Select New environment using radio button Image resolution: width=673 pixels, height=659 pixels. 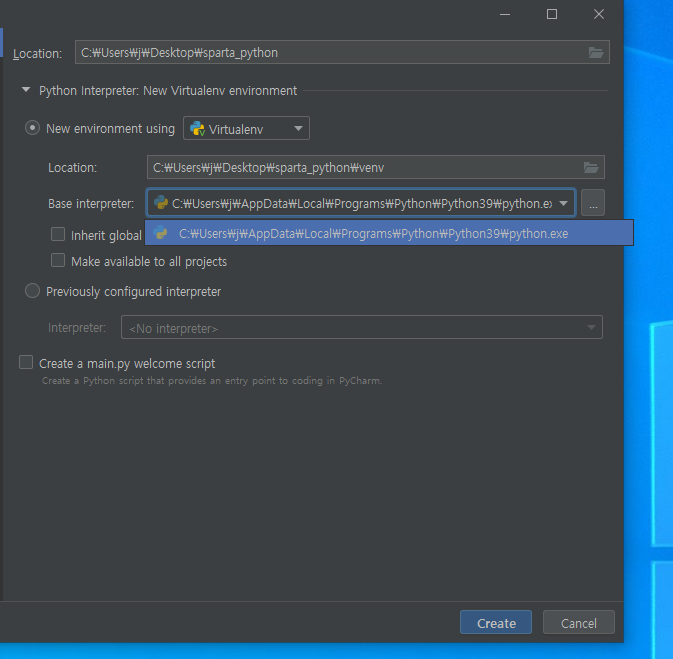(32, 128)
